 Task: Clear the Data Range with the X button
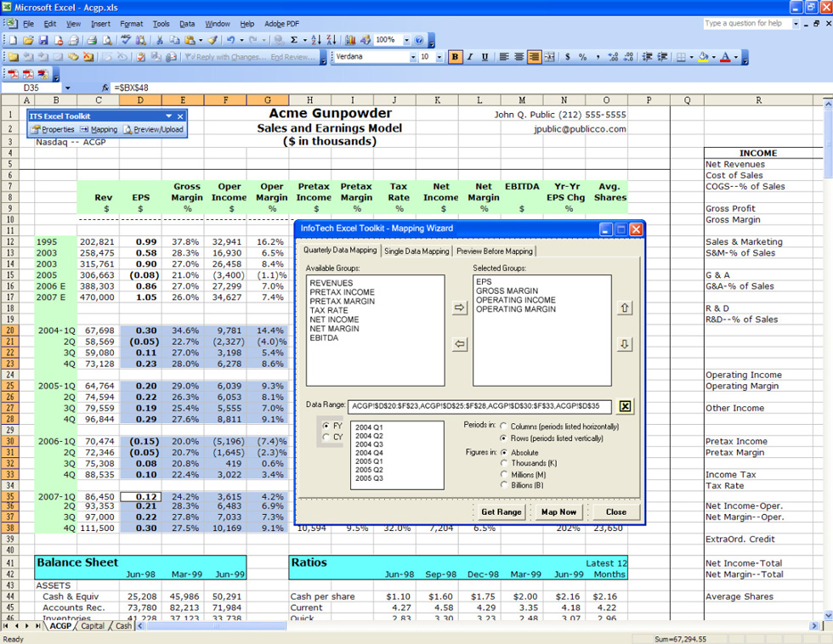626,406
